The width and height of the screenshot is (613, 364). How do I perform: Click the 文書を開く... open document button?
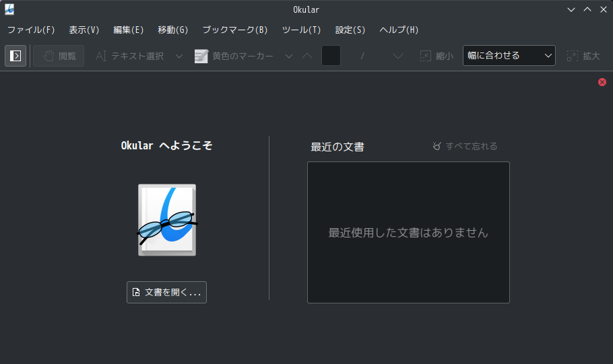click(x=166, y=292)
